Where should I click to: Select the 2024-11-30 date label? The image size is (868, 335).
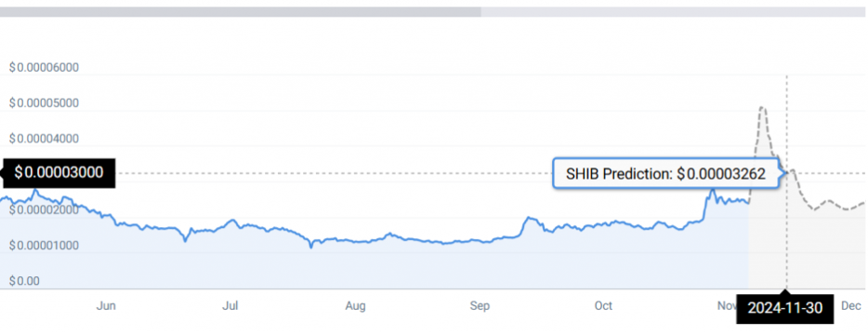click(x=785, y=308)
